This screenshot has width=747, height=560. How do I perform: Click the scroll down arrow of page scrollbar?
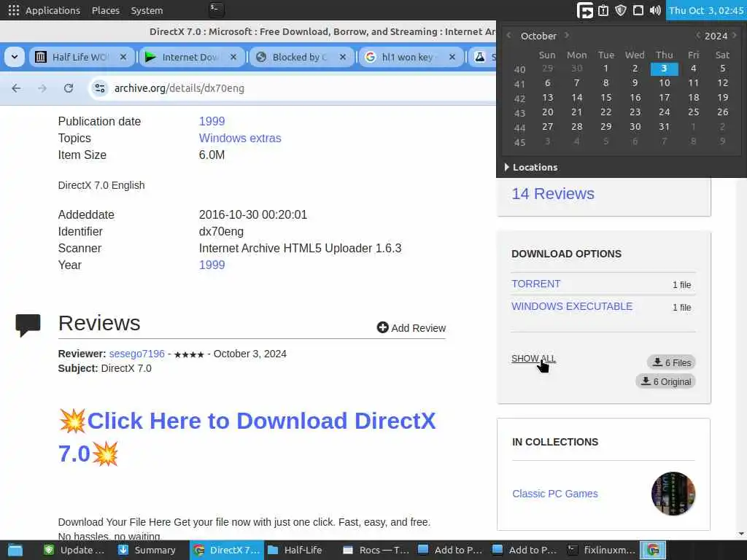(x=741, y=534)
